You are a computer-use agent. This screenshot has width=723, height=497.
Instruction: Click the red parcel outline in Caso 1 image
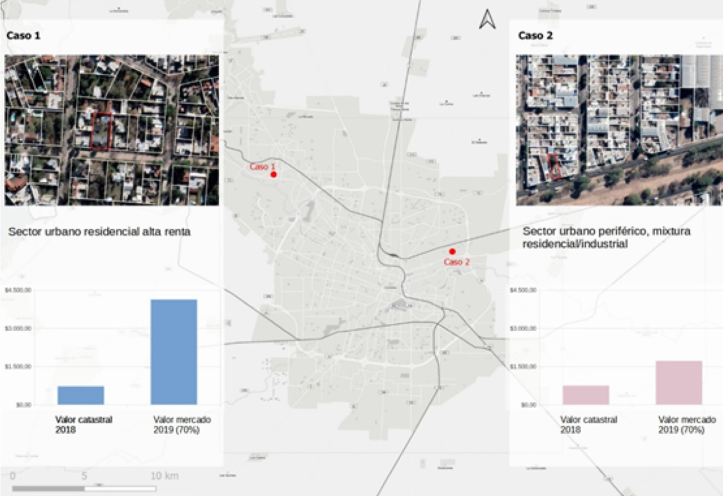[103, 132]
